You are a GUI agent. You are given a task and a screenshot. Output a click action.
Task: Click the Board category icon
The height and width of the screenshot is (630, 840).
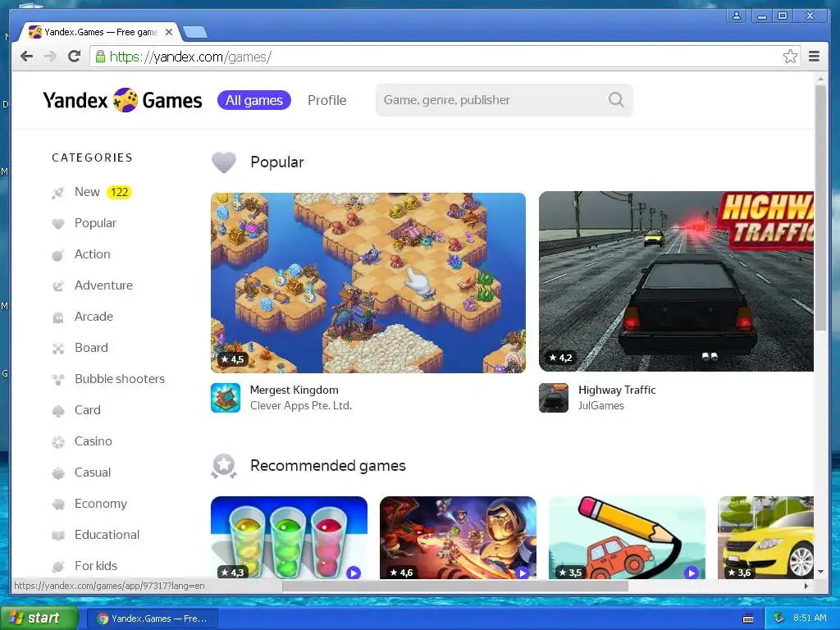pos(58,348)
